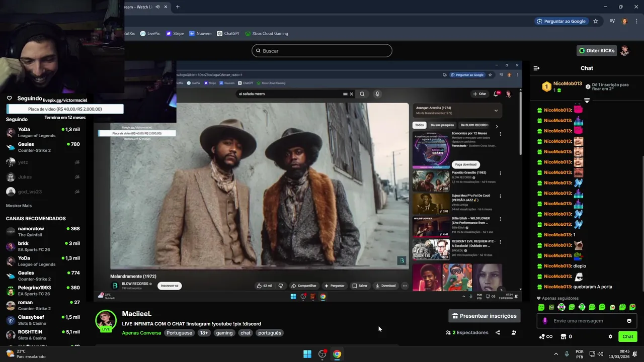
Task: Send message with green Chat button
Action: [628, 336]
